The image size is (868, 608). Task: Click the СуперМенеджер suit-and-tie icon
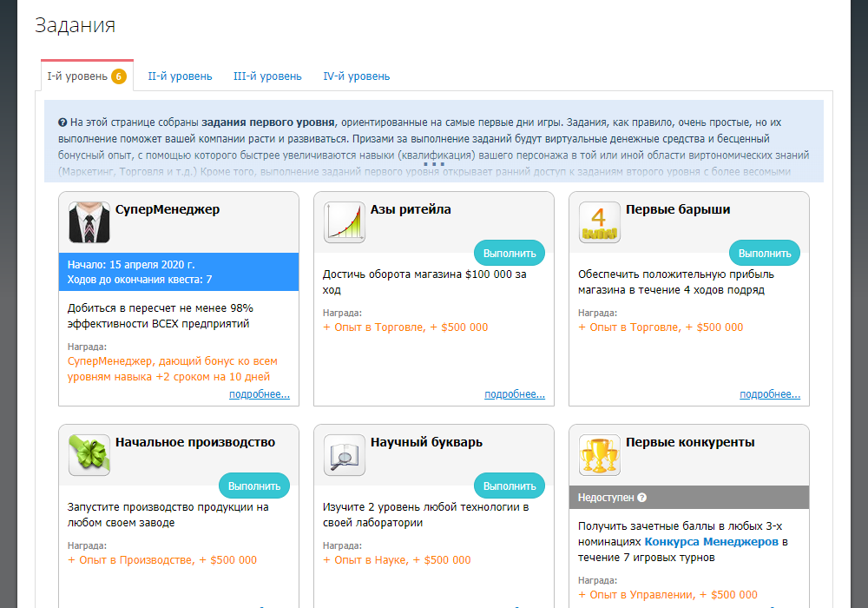(89, 222)
